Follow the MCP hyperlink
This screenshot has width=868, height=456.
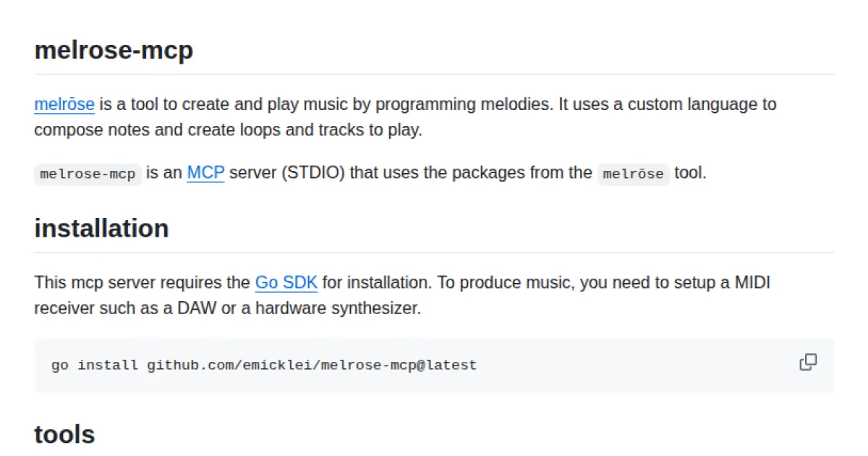[x=205, y=173]
